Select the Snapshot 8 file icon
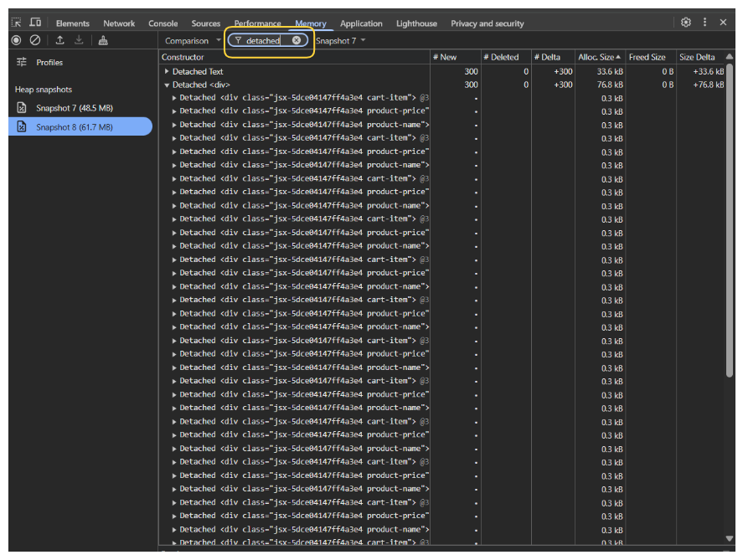 22,127
